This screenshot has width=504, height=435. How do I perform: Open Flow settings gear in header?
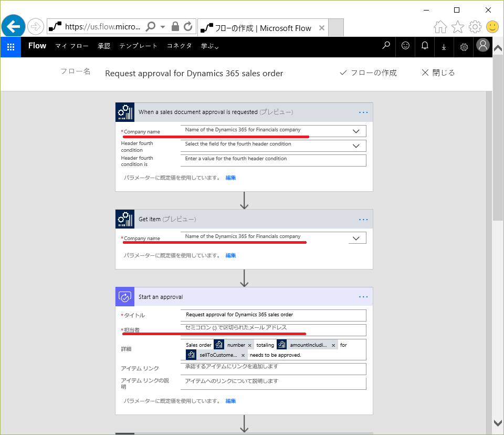[x=464, y=47]
